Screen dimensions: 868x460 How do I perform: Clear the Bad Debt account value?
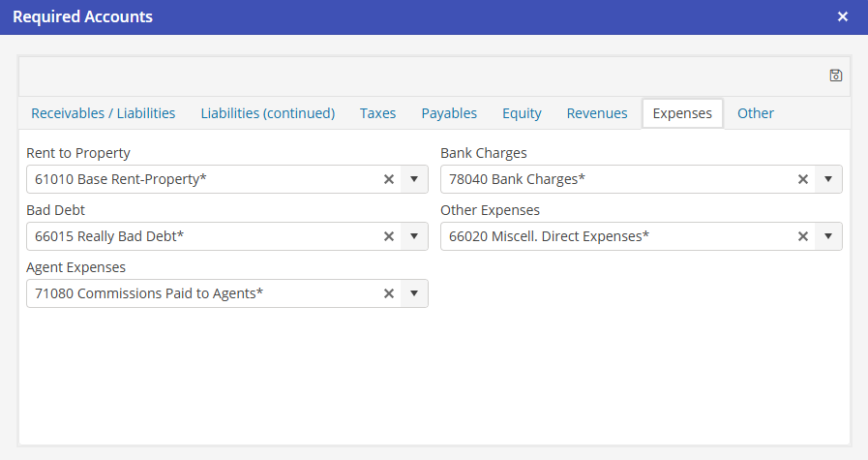(389, 236)
